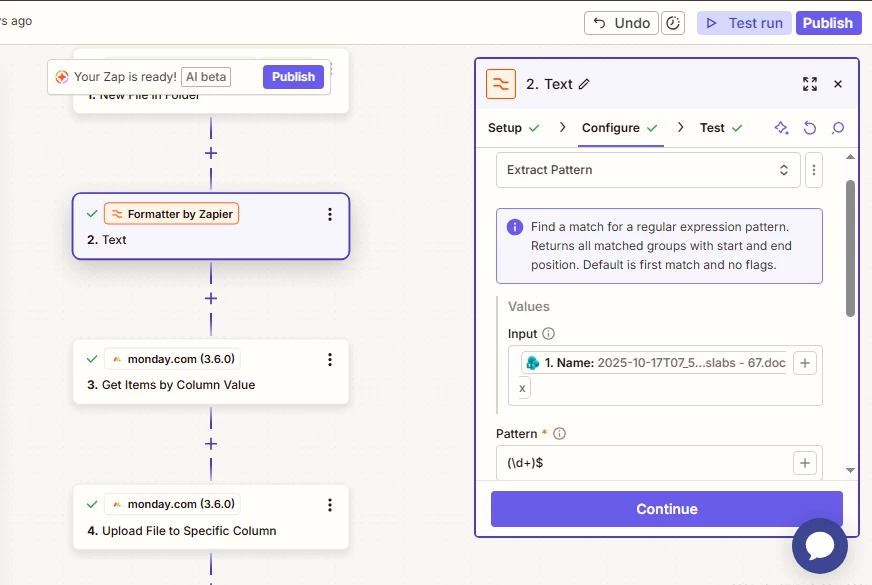Close the step editor panel

(838, 84)
